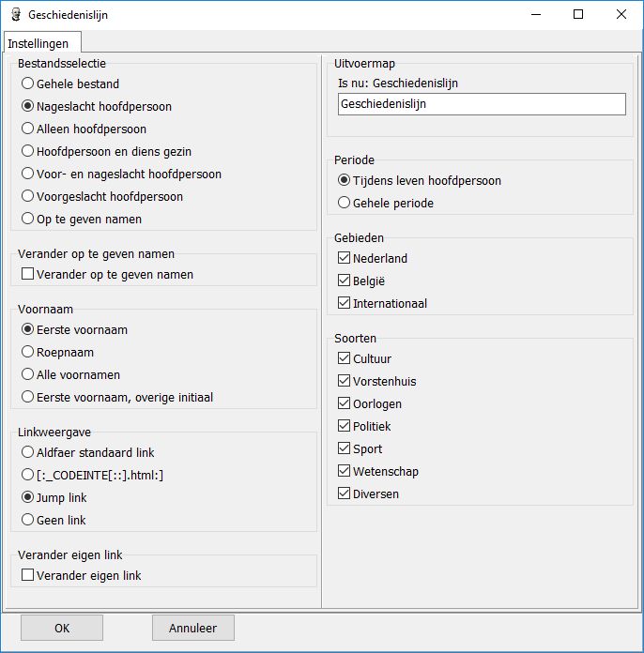Screen dimensions: 644x653
Task: Select Gehele bestand radio option
Action: (x=28, y=84)
